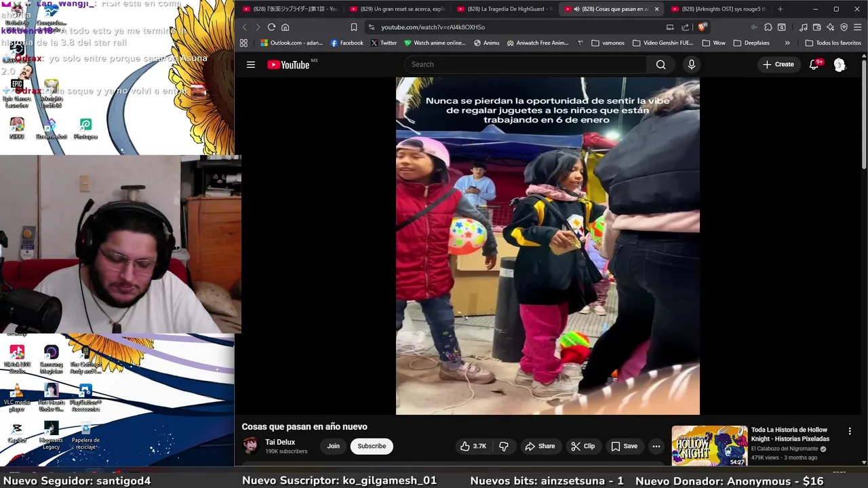Open a new browser tab

click(x=780, y=9)
